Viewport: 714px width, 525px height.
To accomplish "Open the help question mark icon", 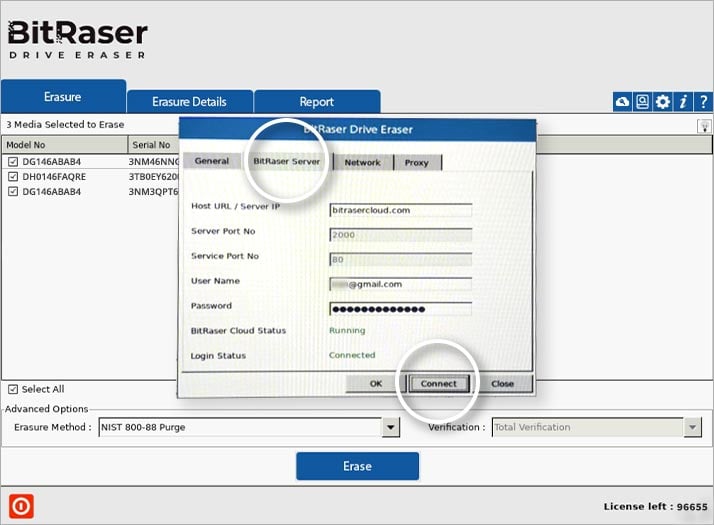I will tap(703, 102).
